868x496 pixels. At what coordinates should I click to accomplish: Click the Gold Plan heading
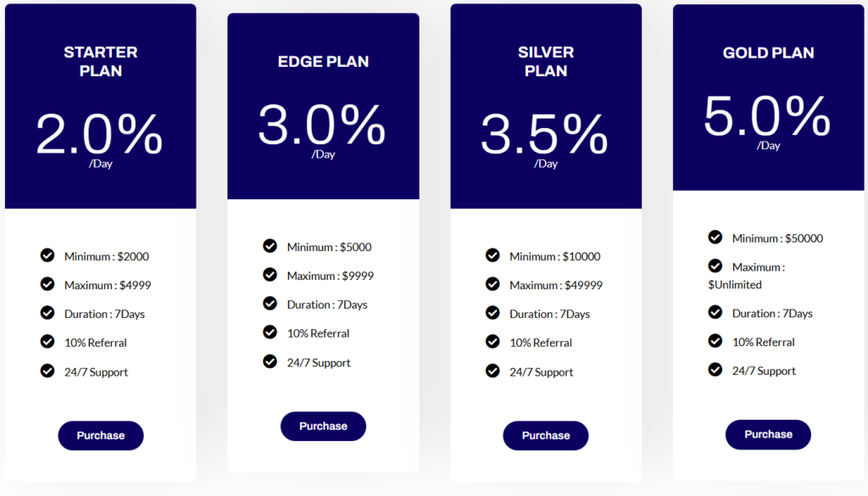pyautogui.click(x=768, y=53)
